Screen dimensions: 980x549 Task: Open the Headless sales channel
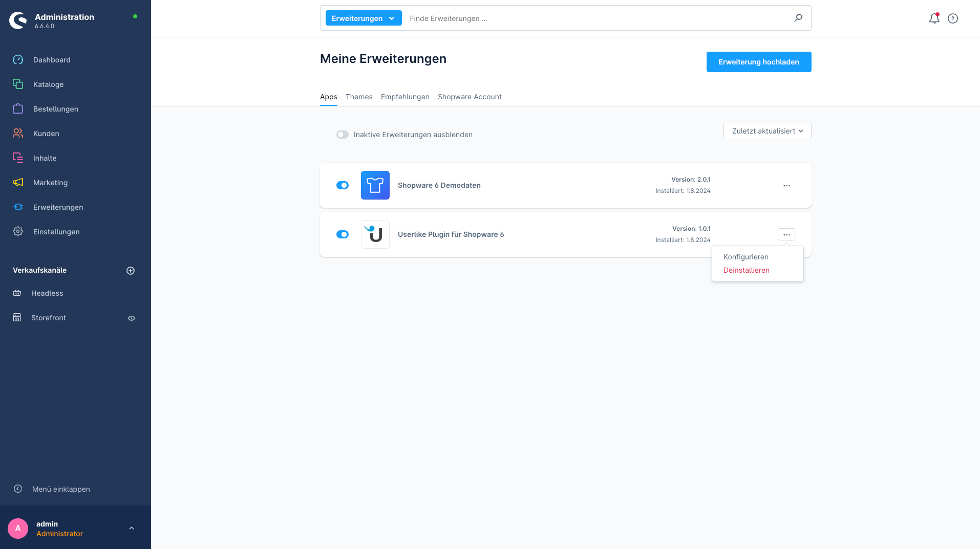coord(47,293)
